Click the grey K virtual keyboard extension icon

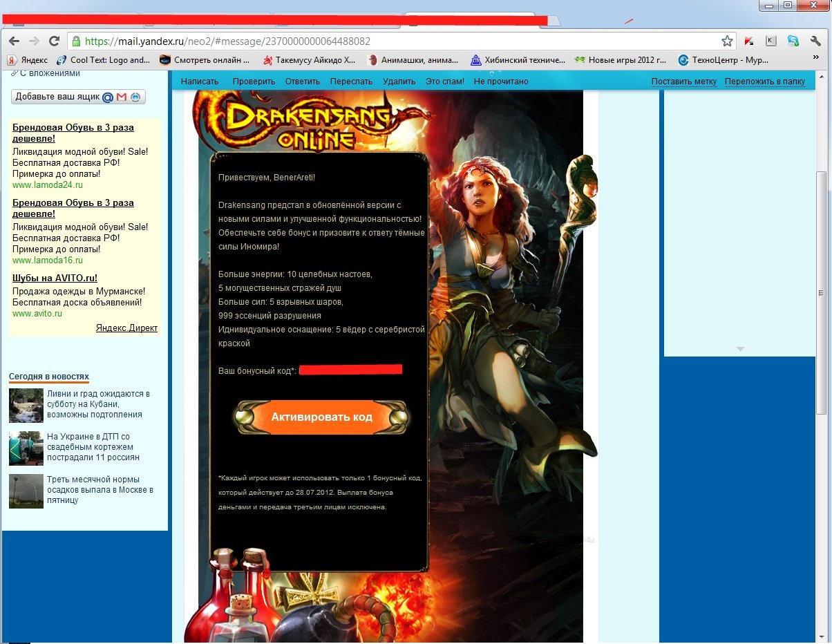point(771,41)
